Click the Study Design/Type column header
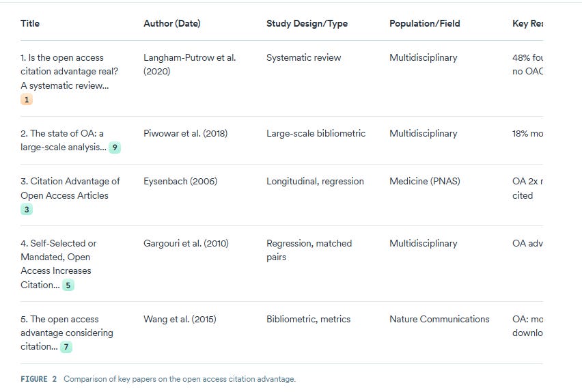This screenshot has width=582, height=392. click(307, 23)
